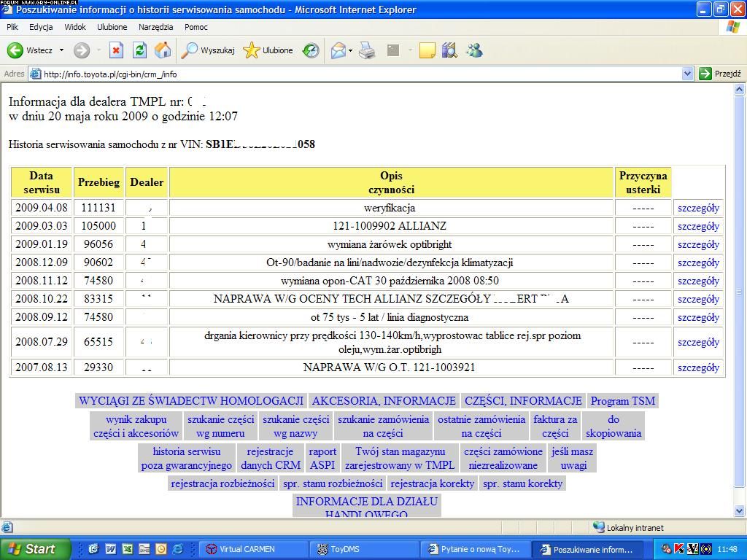Viewport: 747px width, 560px height.
Task: Click the Wstecz back arrow icon
Action: [15, 50]
